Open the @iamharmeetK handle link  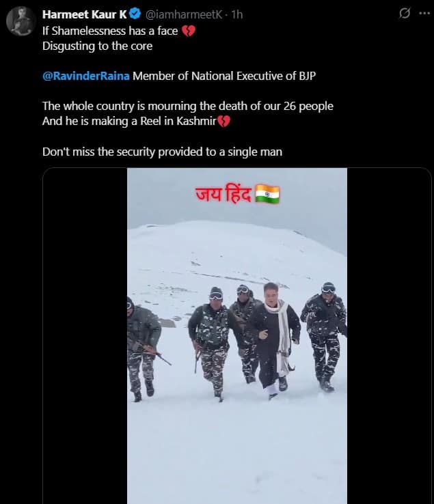pos(184,14)
